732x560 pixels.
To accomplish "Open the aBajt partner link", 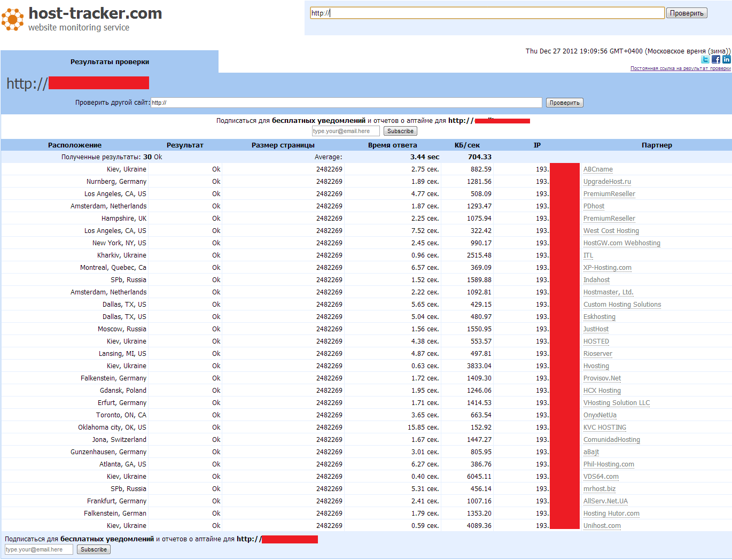I will click(x=591, y=452).
